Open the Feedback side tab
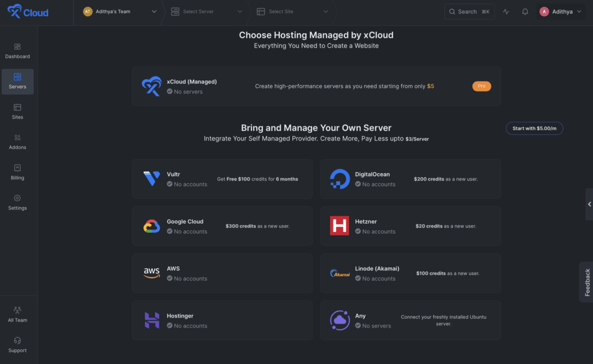This screenshot has height=364, width=593. [x=587, y=282]
